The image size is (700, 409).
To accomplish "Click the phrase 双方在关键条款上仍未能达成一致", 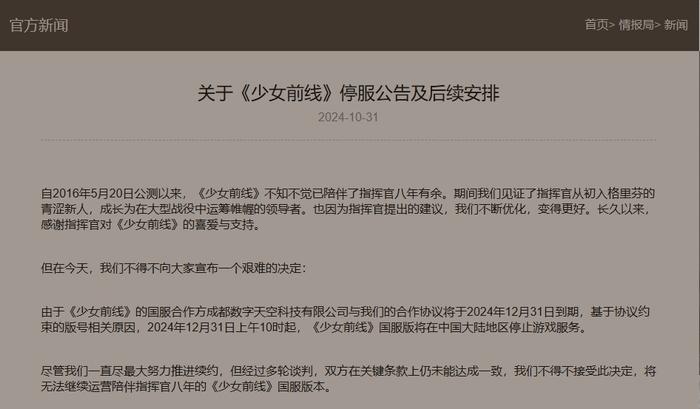I will click(413, 371).
